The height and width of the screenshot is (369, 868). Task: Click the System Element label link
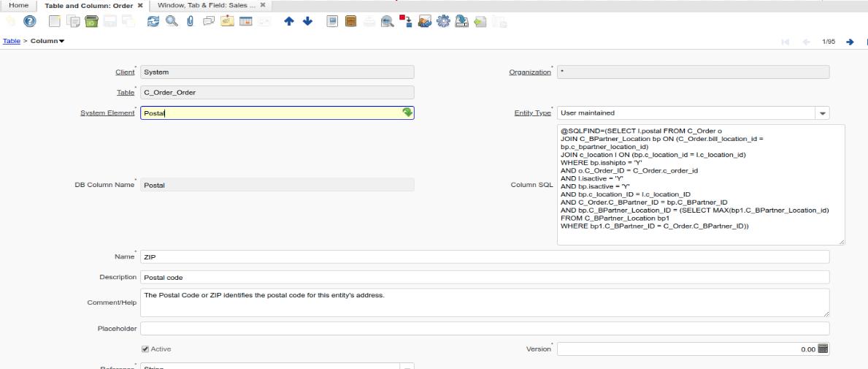click(107, 113)
